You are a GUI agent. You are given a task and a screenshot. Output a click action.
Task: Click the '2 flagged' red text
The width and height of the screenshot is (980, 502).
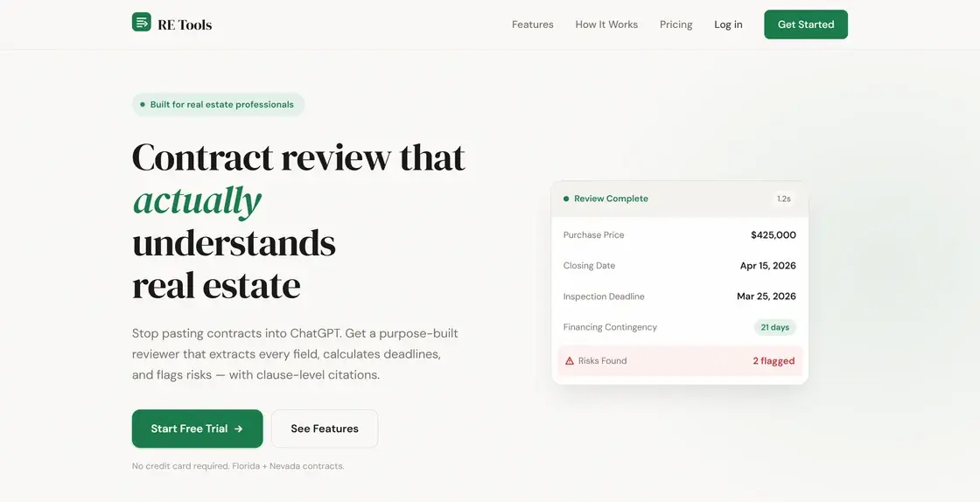coord(773,361)
